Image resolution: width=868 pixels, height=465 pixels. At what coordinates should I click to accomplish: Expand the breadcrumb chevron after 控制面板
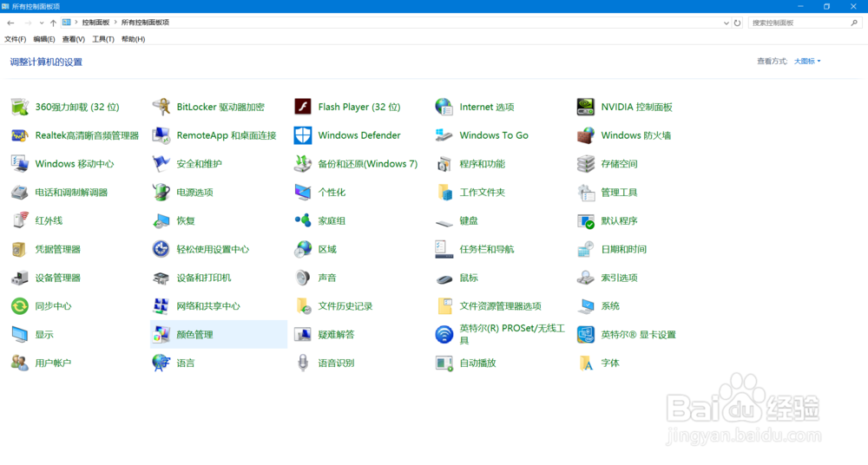tap(115, 23)
